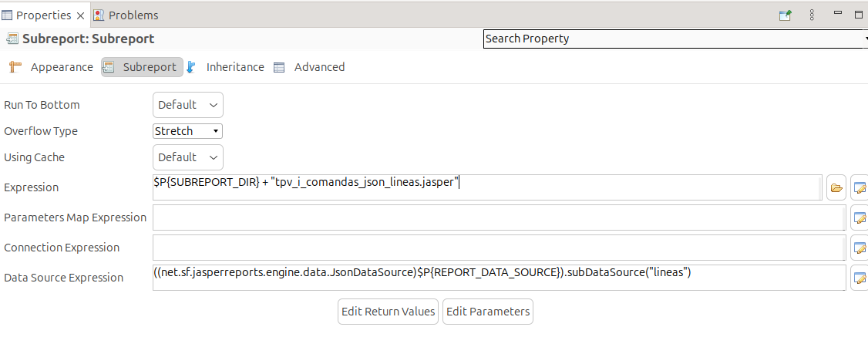
Task: Minimize the Properties panel
Action: [838, 12]
